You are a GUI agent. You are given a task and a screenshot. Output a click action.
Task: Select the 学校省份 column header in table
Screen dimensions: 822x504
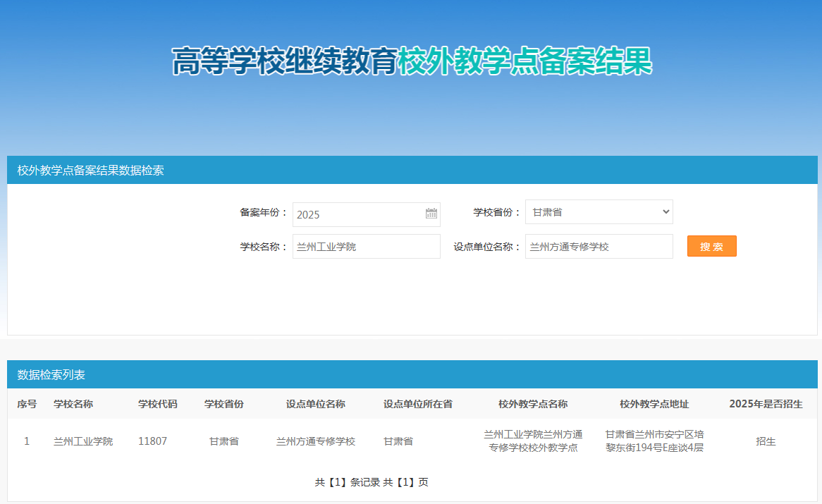(x=224, y=404)
